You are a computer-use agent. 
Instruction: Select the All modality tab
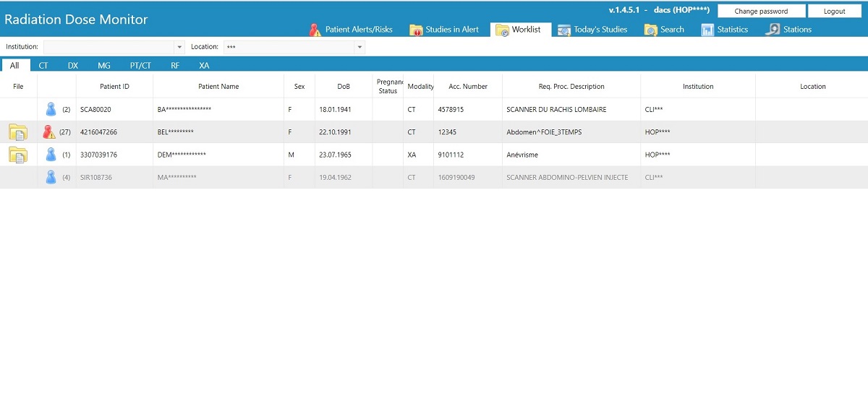[x=14, y=65]
